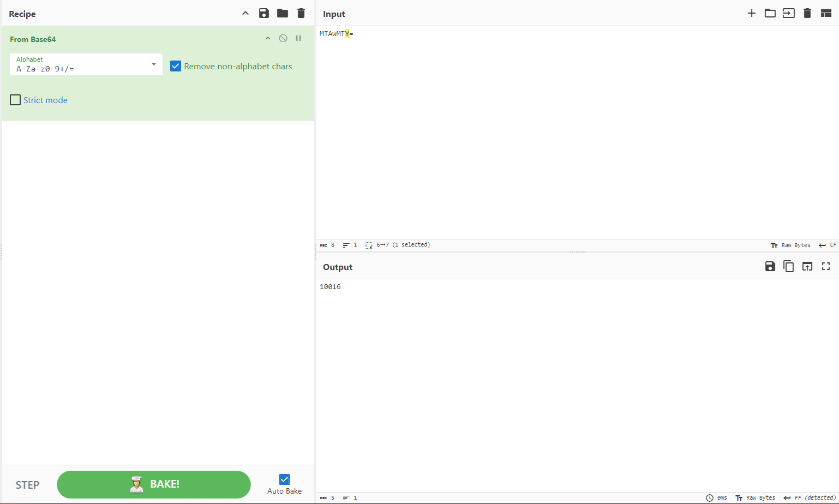Click the BAKE! button
The width and height of the screenshot is (839, 504).
coord(154,484)
